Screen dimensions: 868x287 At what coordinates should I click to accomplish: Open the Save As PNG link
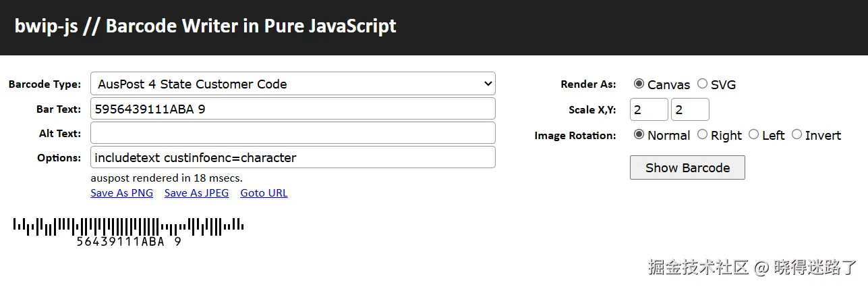point(121,192)
